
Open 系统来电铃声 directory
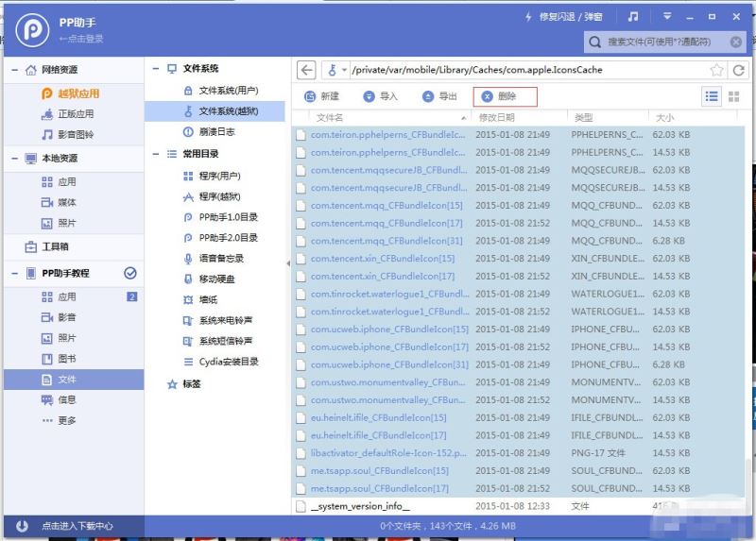(218, 321)
